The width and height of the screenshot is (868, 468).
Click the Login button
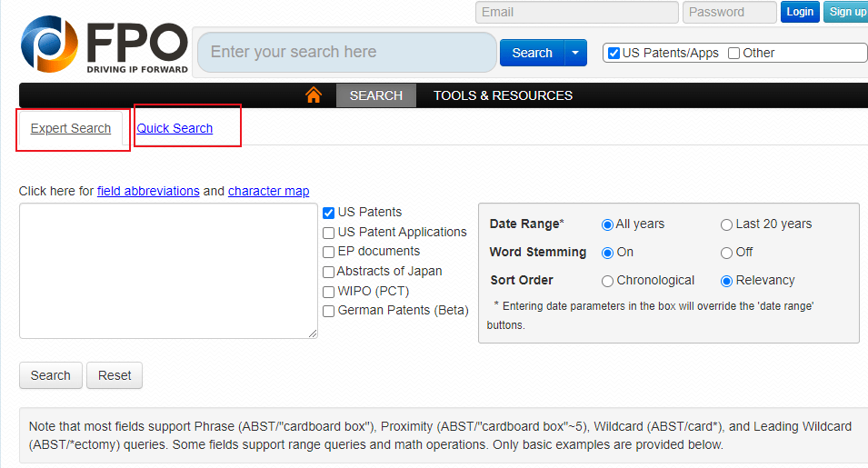click(800, 12)
